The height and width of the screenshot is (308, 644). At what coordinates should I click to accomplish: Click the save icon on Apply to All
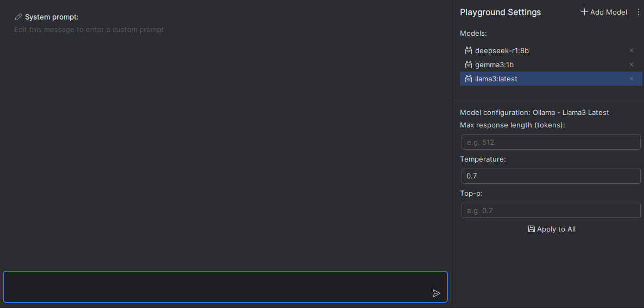tap(532, 229)
